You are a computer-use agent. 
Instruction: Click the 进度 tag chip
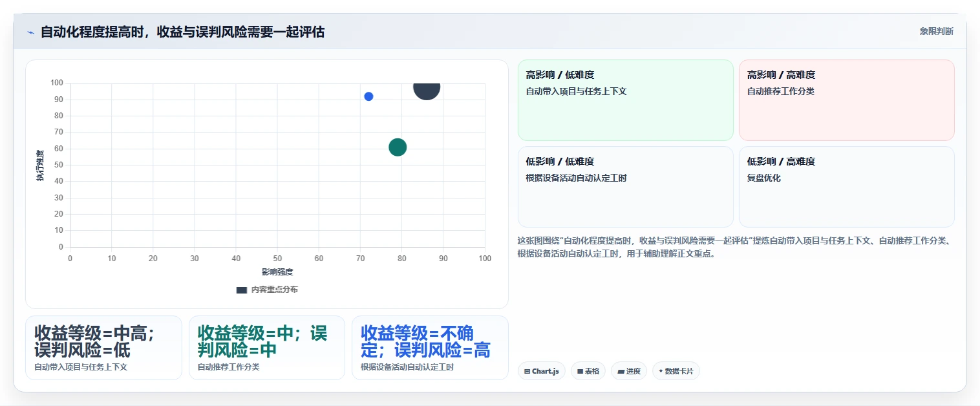628,371
